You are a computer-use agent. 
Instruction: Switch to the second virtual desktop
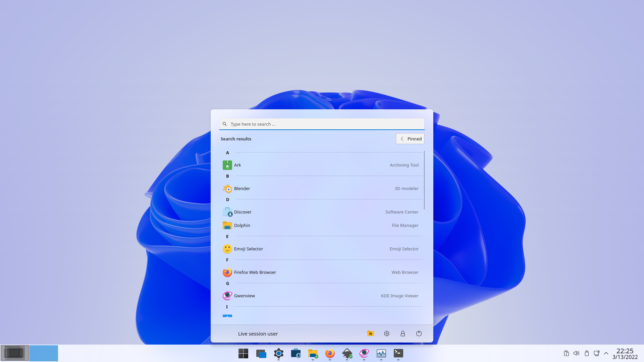(44, 353)
